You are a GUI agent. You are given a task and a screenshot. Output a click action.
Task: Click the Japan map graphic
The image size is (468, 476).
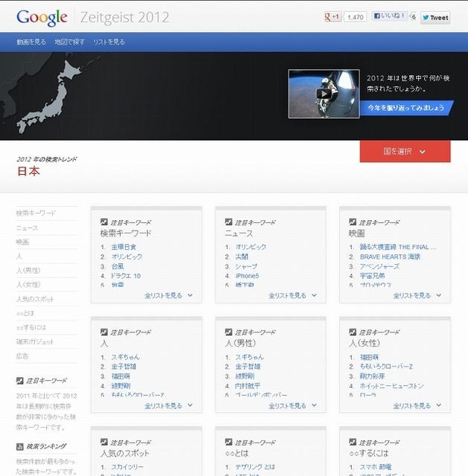point(48,96)
